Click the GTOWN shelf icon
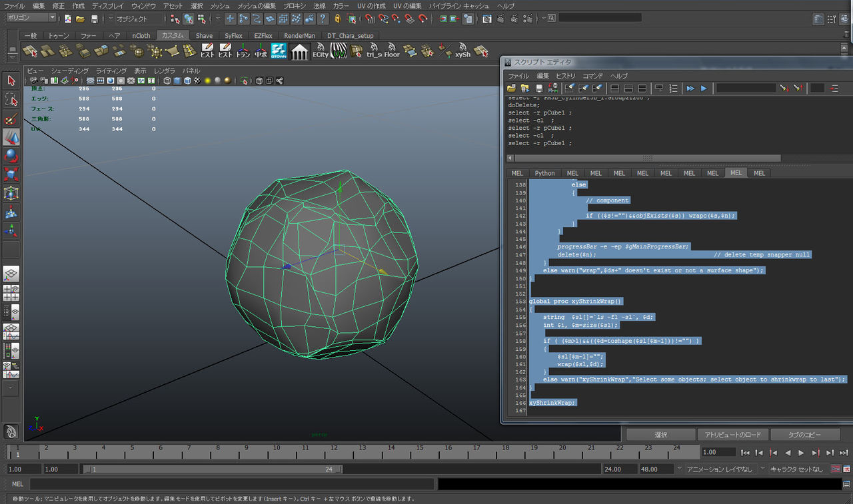 [x=279, y=51]
